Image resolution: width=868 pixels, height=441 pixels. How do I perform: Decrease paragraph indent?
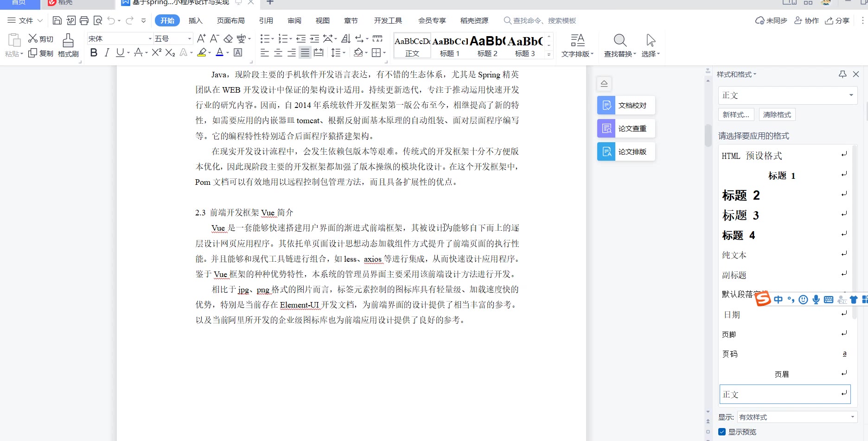(x=301, y=38)
